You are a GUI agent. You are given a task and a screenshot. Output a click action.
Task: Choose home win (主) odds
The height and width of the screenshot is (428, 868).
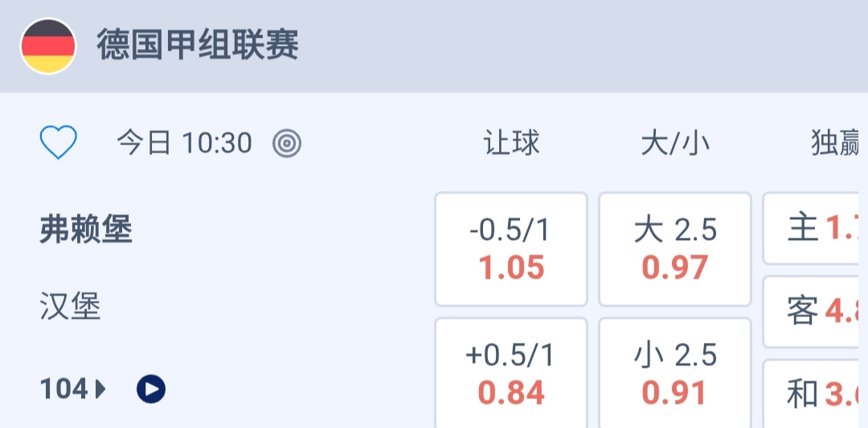coord(816,229)
